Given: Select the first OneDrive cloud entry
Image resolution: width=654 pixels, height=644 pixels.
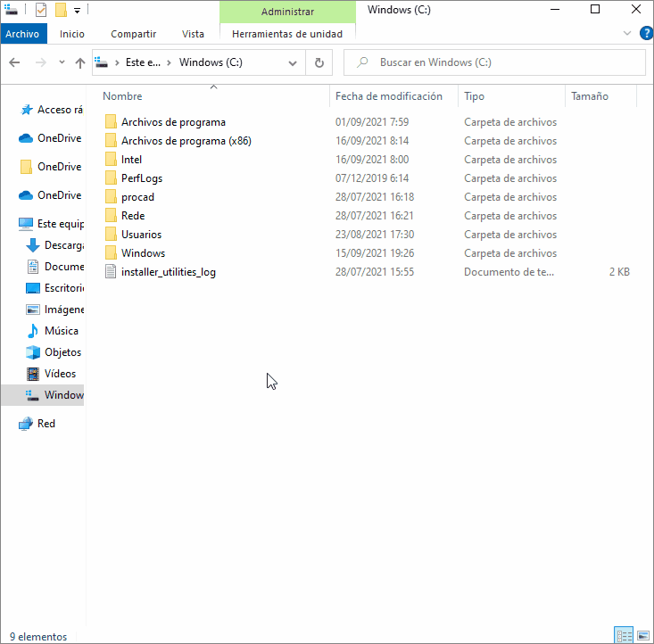Looking at the screenshot, I should pyautogui.click(x=50, y=138).
